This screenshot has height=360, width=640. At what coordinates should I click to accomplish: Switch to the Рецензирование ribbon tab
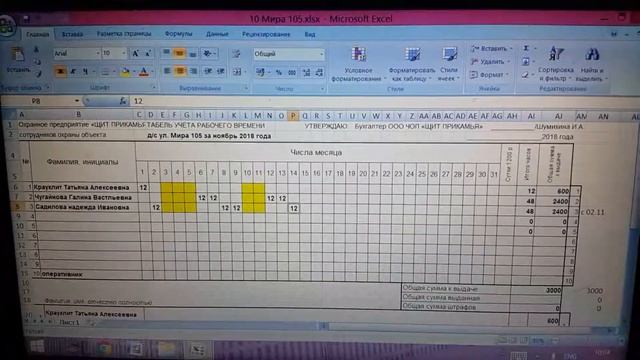[266, 34]
